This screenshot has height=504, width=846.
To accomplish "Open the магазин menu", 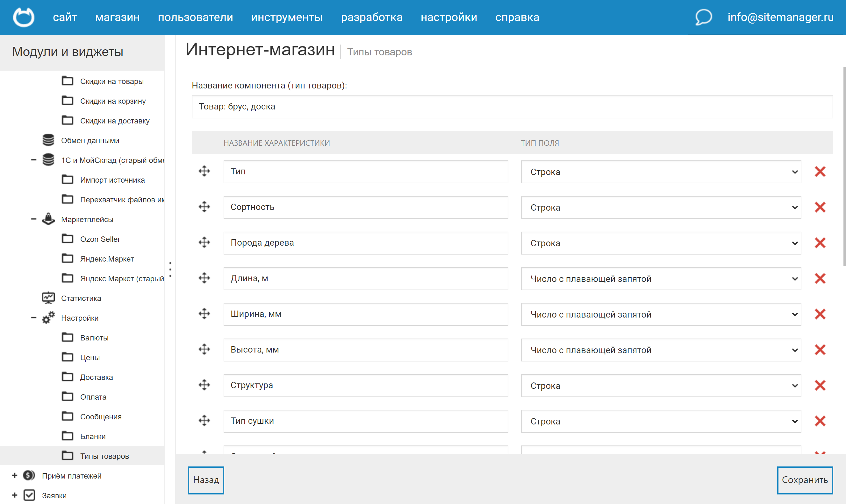I will [x=118, y=17].
